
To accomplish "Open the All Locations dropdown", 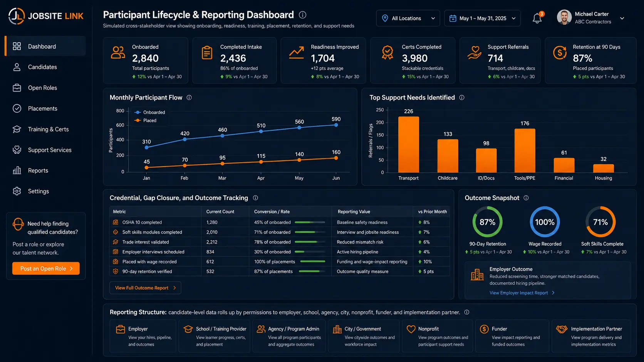I will (x=408, y=18).
